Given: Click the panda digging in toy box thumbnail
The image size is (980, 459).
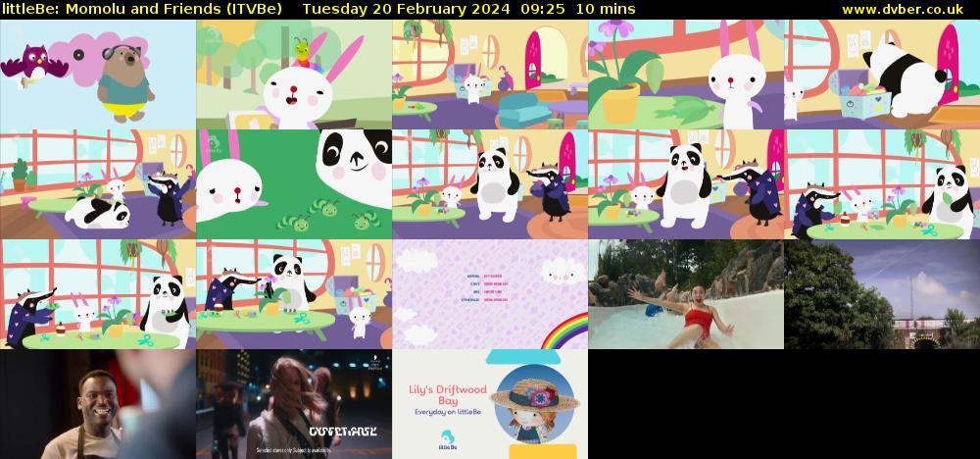Looking at the screenshot, I should coord(882,74).
